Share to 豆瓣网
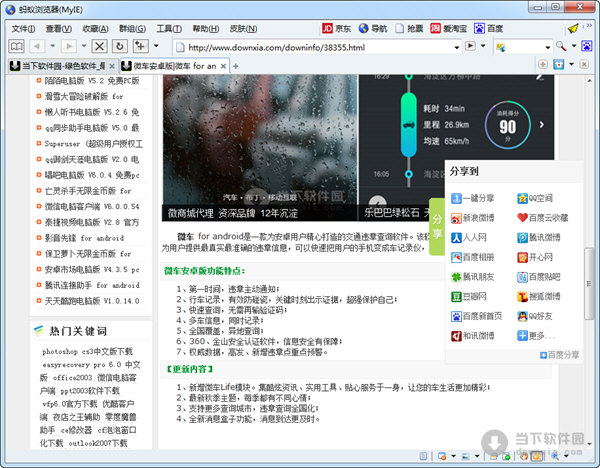Viewport: 600px width, 468px height. (469, 297)
